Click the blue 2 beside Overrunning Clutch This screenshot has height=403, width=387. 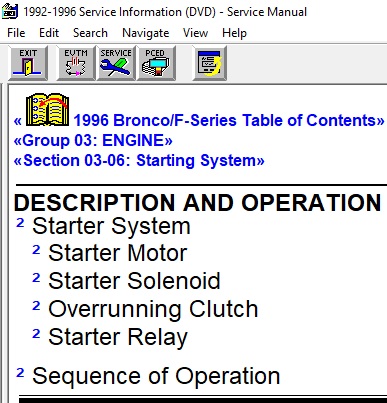(x=36, y=305)
